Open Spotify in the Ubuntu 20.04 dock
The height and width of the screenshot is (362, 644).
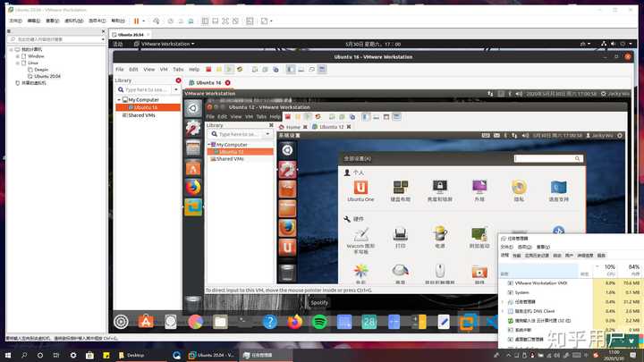[x=319, y=322]
